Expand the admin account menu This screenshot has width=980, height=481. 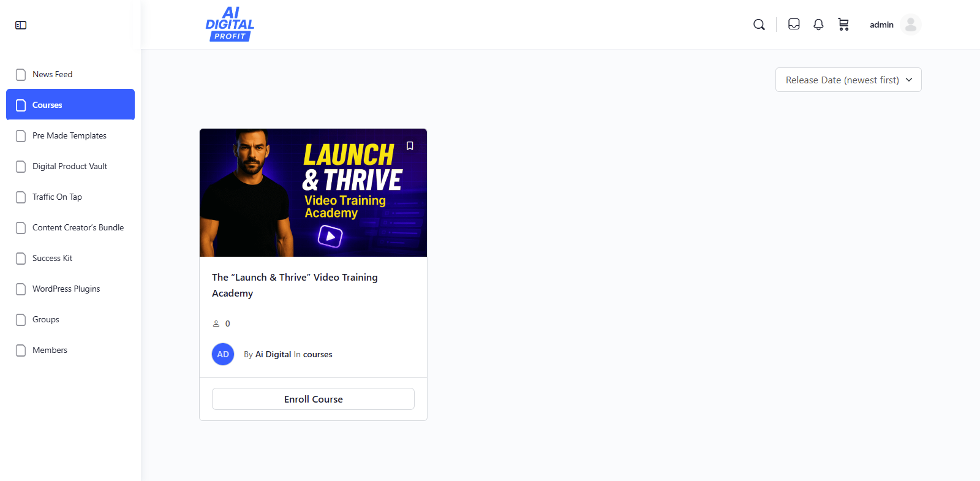881,25
